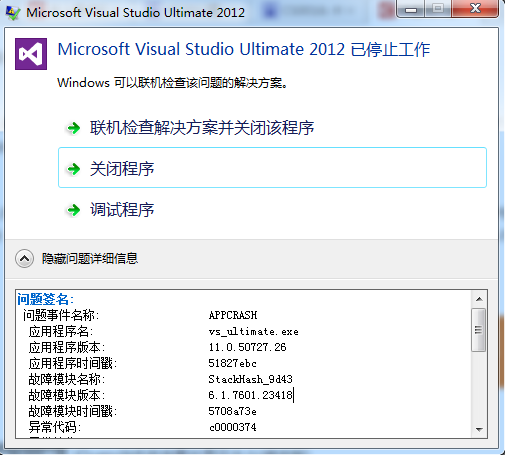Select 隐藏问题详细信息 to hide details
Screen dimensions: 505x455
(90, 258)
